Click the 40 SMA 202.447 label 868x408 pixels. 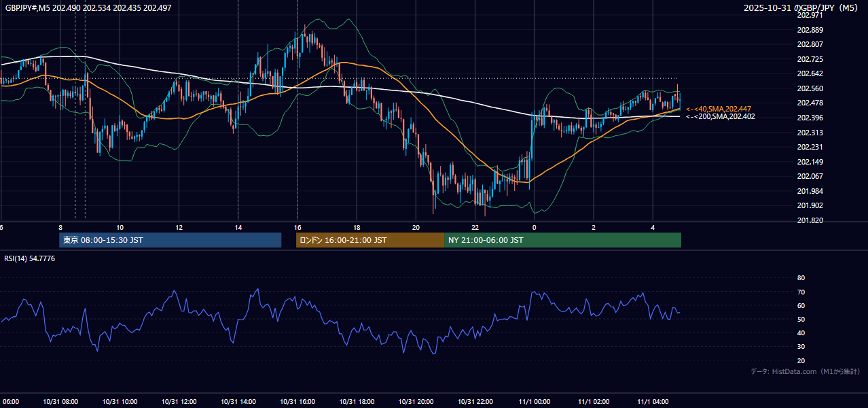pyautogui.click(x=719, y=109)
